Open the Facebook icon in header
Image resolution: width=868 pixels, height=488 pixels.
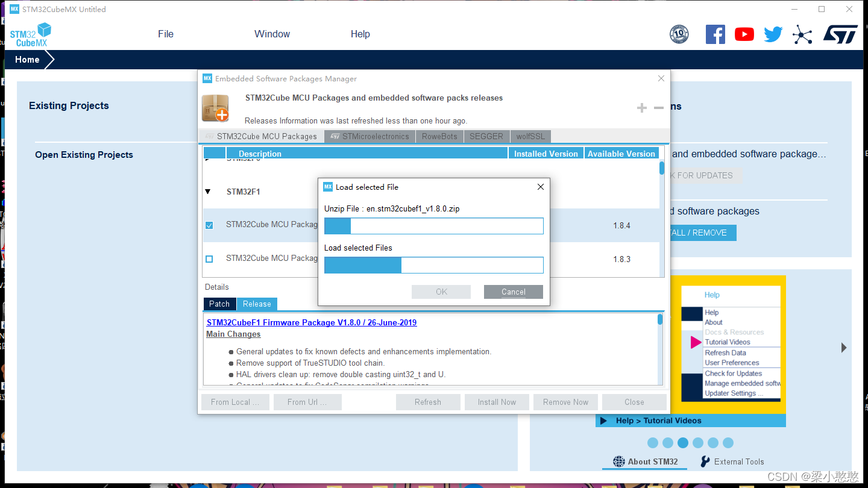[715, 34]
